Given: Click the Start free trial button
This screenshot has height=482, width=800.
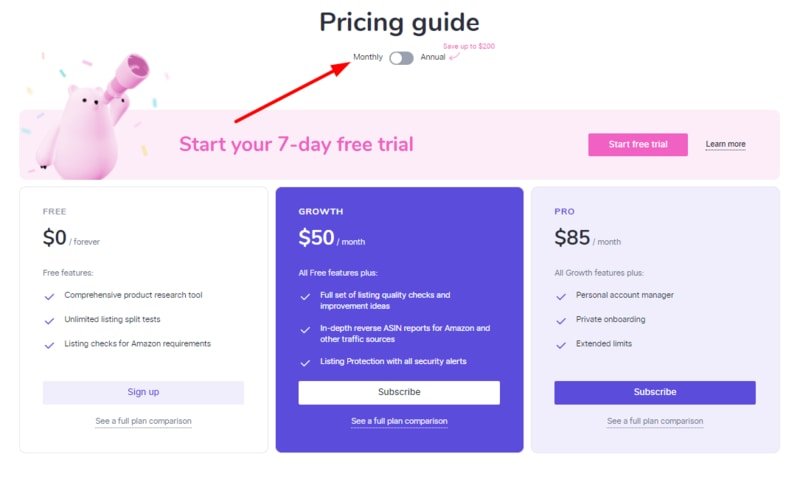Looking at the screenshot, I should [x=638, y=144].
